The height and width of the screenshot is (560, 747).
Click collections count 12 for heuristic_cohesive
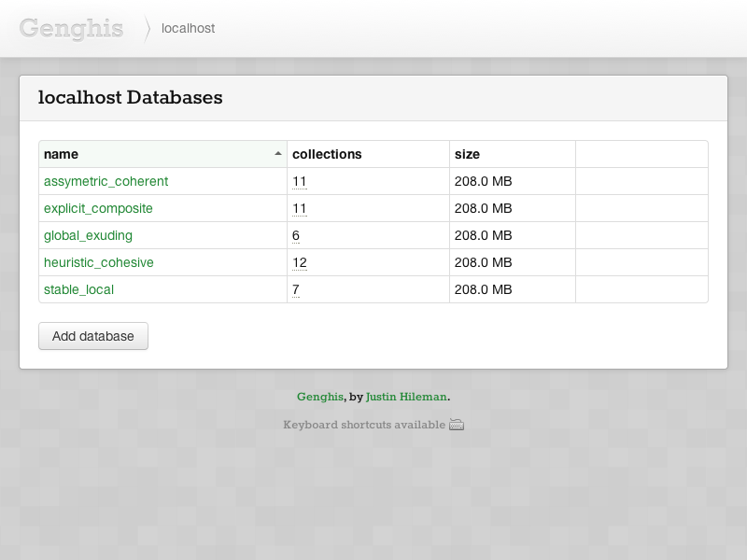tap(299, 262)
